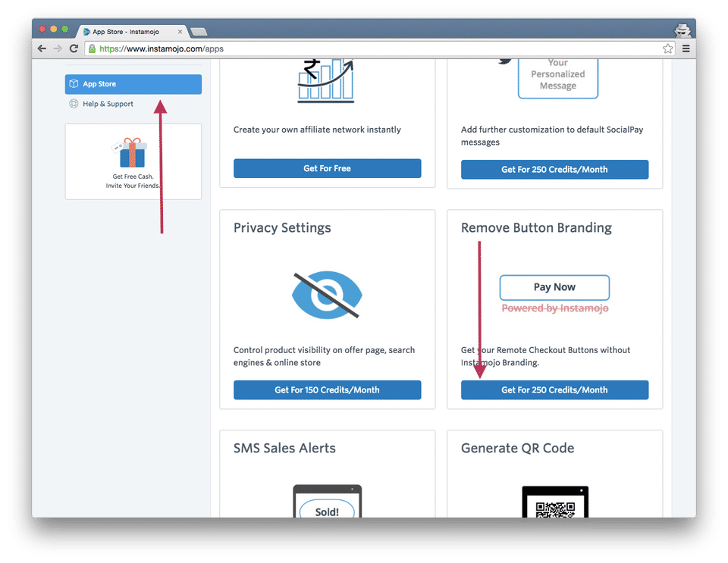Open App Store in the sidebar
Viewport: 728px width, 563px height.
pyautogui.click(x=133, y=84)
